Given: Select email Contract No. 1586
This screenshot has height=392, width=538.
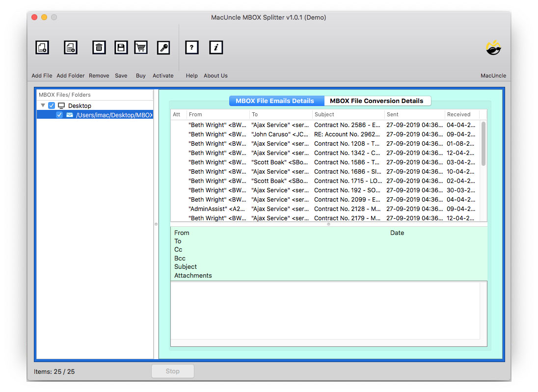Looking at the screenshot, I should point(326,162).
